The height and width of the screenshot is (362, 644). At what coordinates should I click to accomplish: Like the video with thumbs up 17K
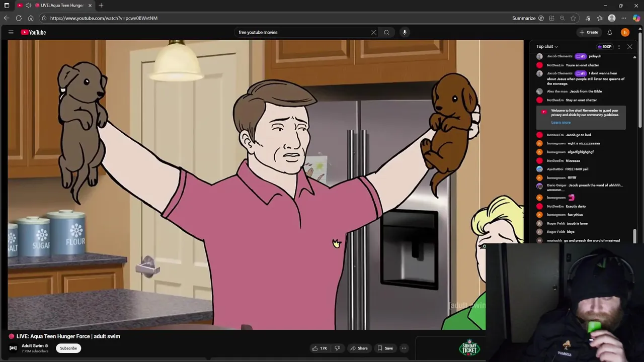click(319, 348)
